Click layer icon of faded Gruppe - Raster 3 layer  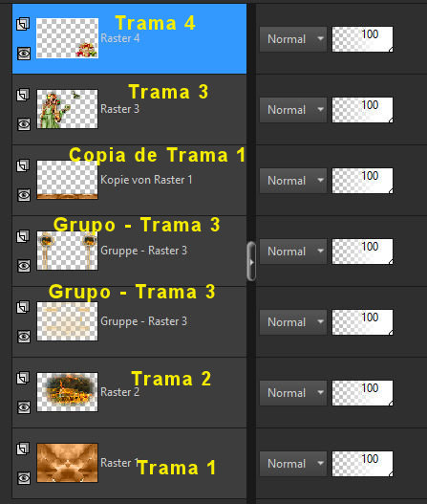[23, 307]
